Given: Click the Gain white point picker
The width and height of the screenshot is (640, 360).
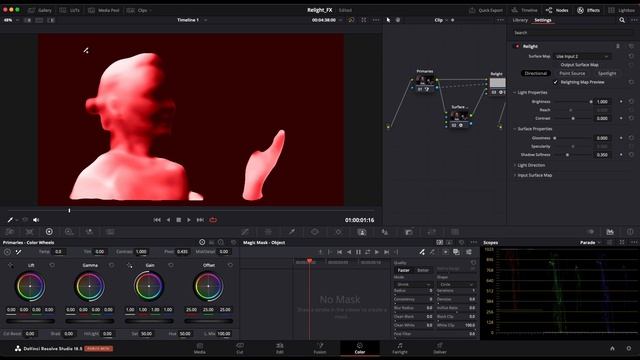Looking at the screenshot, I should click(x=129, y=265).
